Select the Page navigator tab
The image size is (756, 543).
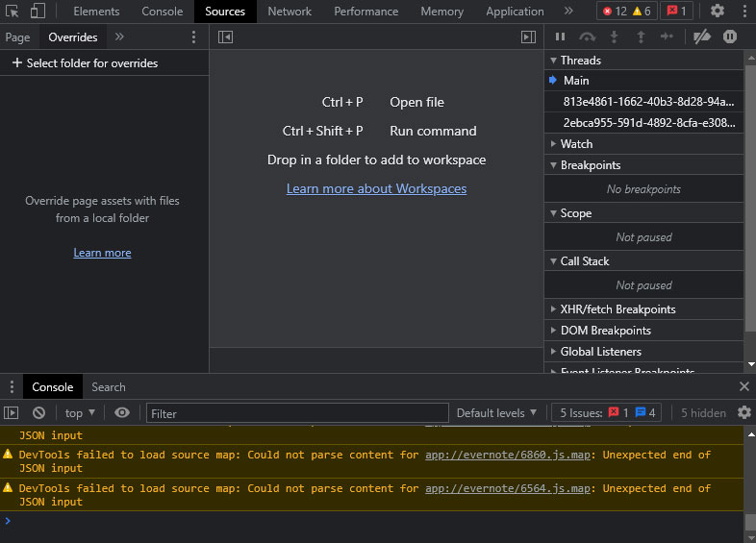(17, 37)
